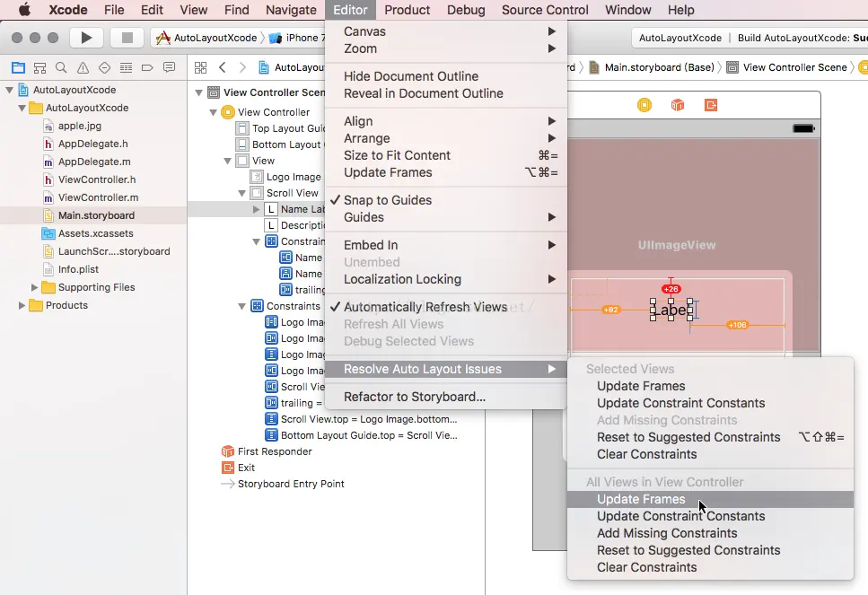Open the Find navigator magnifier icon
The image size is (868, 595).
pos(61,67)
